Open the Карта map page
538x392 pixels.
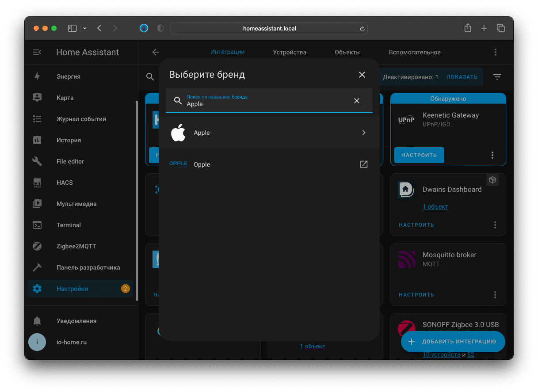80,98
